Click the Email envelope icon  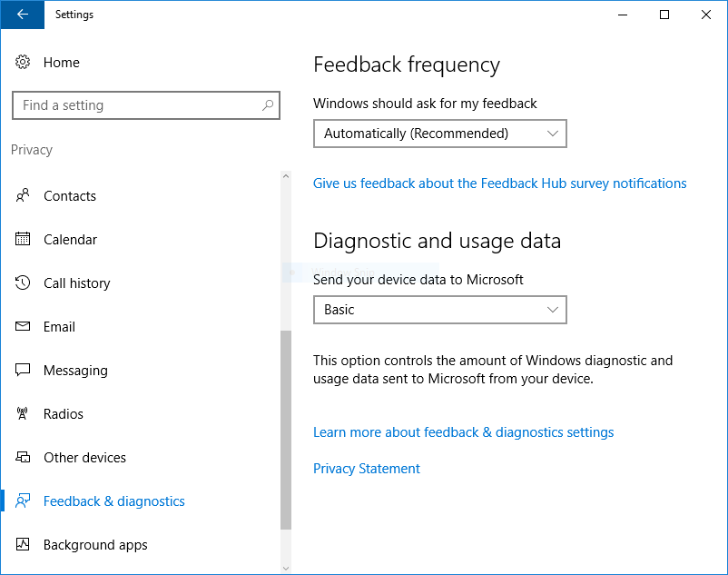pyautogui.click(x=23, y=327)
